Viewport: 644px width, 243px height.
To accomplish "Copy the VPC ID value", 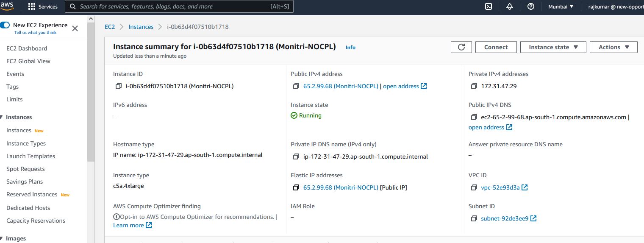I will (x=474, y=188).
